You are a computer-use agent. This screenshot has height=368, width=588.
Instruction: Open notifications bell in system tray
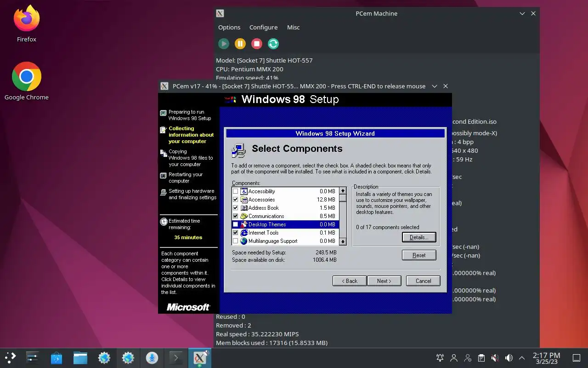point(440,358)
